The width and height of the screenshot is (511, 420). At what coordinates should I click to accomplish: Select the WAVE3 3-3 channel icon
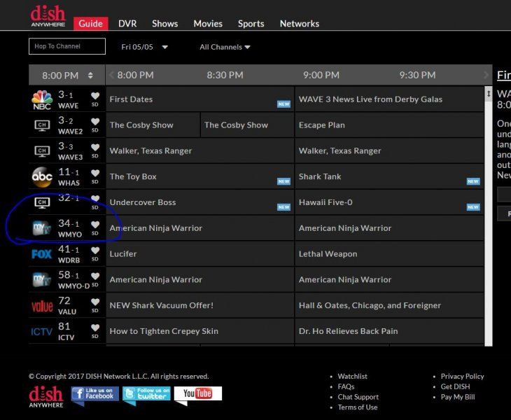click(x=43, y=151)
